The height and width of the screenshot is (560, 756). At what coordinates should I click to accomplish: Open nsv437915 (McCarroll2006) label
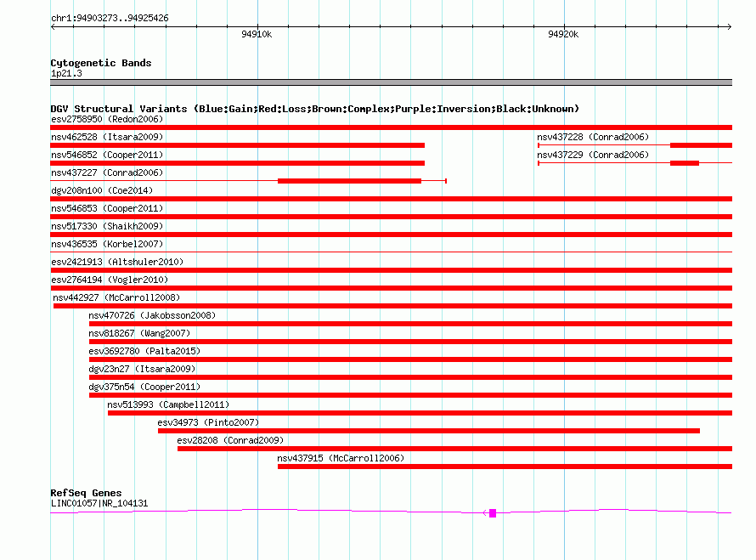[341, 458]
